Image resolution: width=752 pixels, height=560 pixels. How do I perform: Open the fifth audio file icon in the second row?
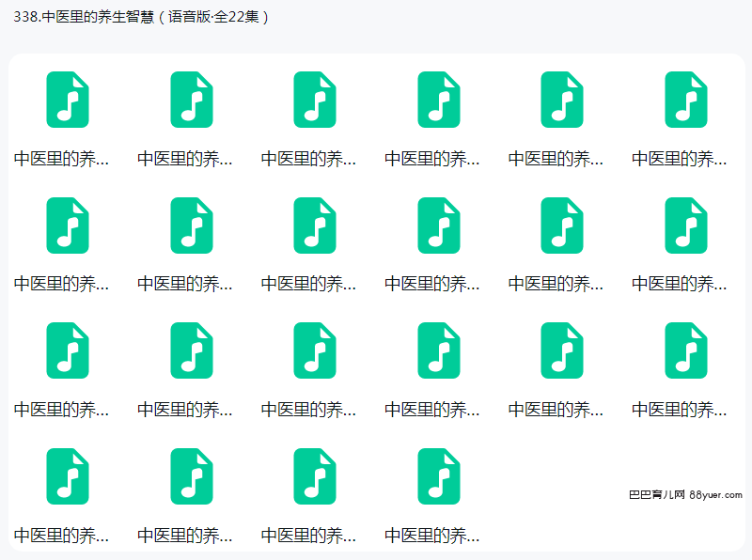[562, 226]
